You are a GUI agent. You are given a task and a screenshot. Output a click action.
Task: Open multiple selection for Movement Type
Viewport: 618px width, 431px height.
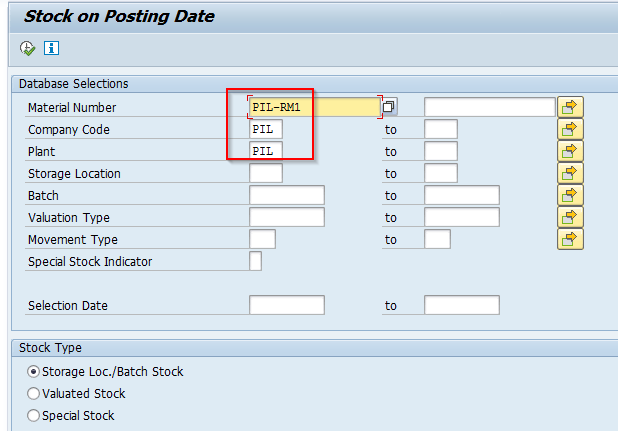click(x=570, y=240)
